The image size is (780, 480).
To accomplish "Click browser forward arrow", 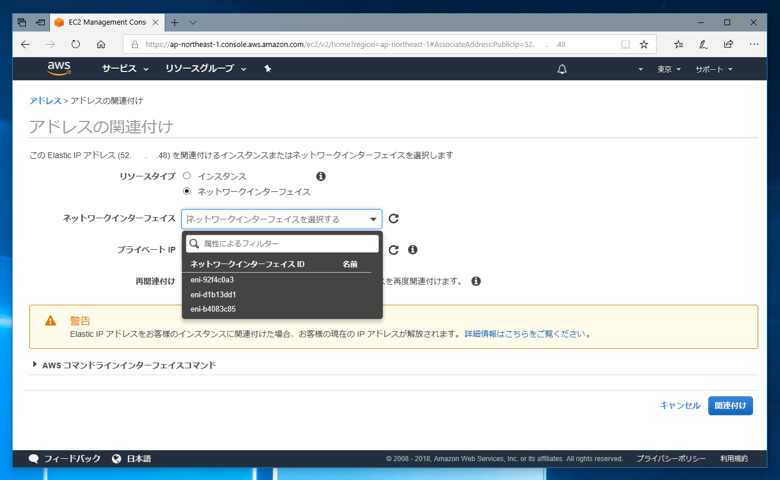I will coord(50,44).
